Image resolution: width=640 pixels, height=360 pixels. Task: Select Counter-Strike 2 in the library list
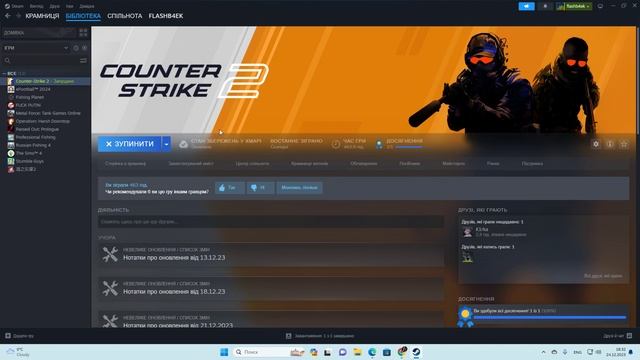click(45, 81)
